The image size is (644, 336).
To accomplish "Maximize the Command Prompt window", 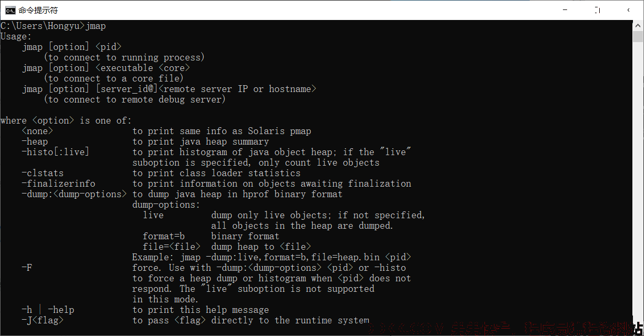I will 597,10.
